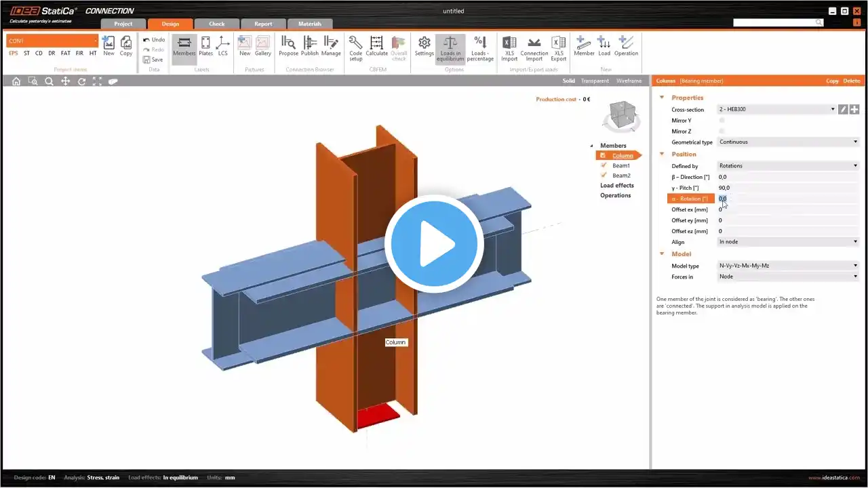Click the add cross-section plus icon
This screenshot has width=868, height=488.
(854, 109)
